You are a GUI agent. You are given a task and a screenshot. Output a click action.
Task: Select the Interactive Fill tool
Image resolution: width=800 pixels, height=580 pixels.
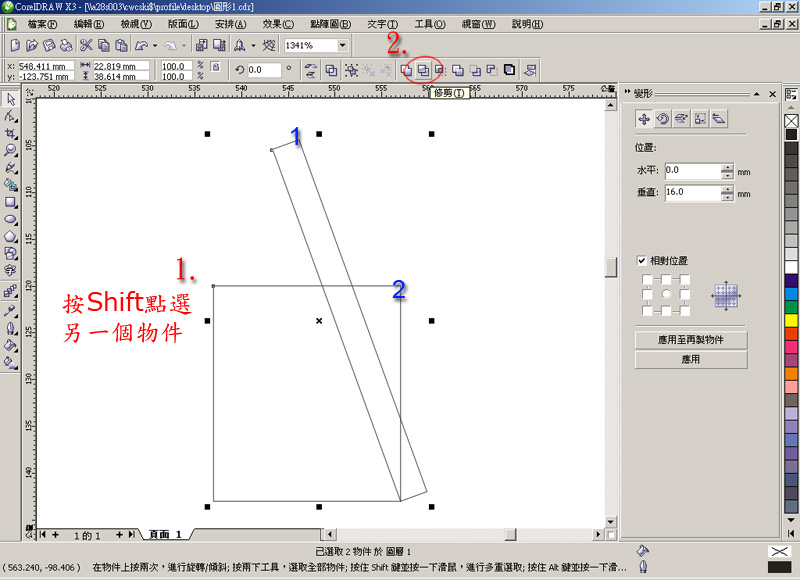click(x=11, y=363)
